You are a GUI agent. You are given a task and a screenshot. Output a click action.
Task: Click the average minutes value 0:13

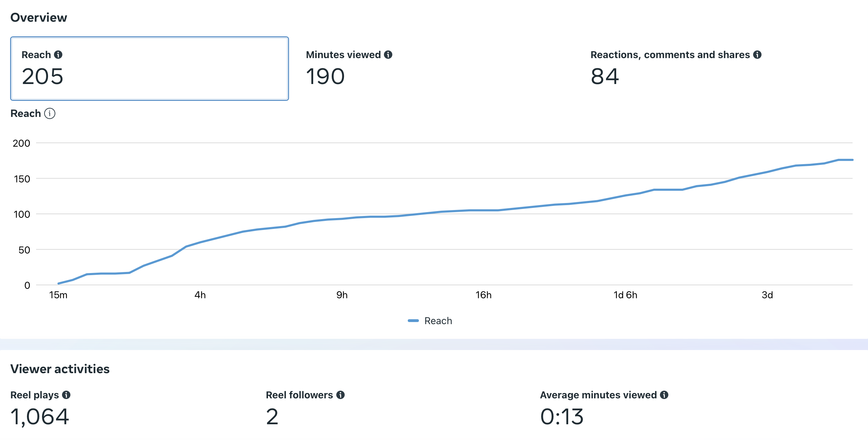tap(562, 417)
